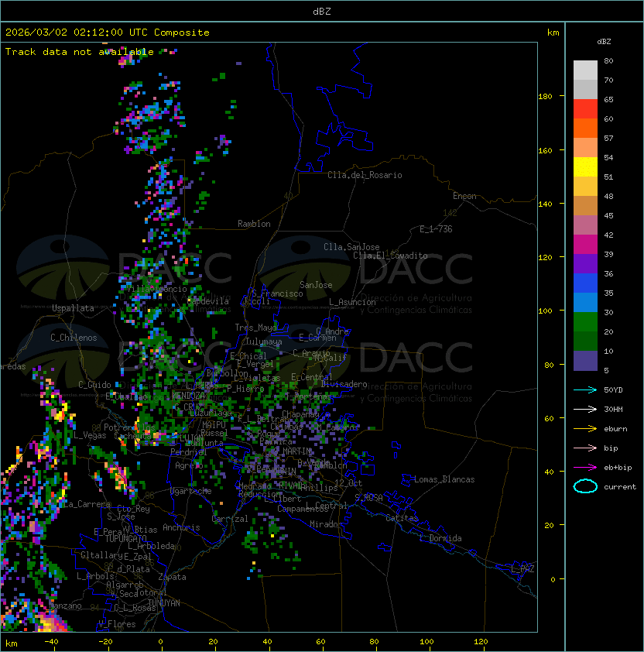Click the white 30HM arrow in legend
Viewport: 644px width, 652px height.
click(x=585, y=409)
